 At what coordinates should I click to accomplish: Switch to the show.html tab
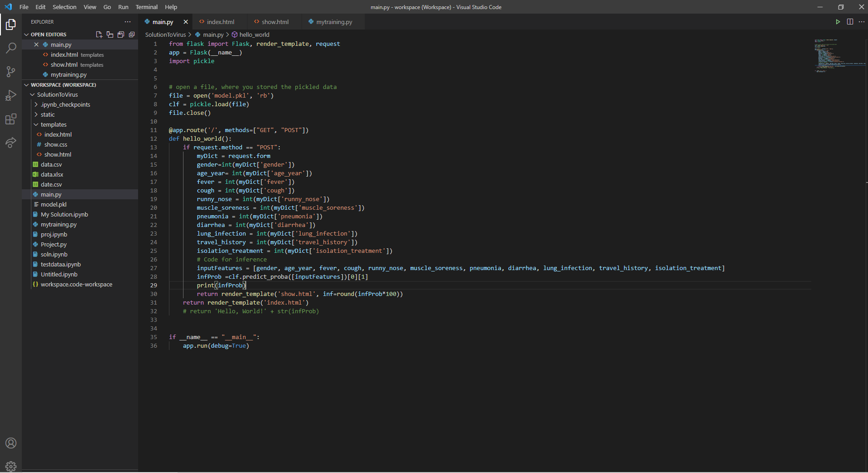click(x=274, y=22)
